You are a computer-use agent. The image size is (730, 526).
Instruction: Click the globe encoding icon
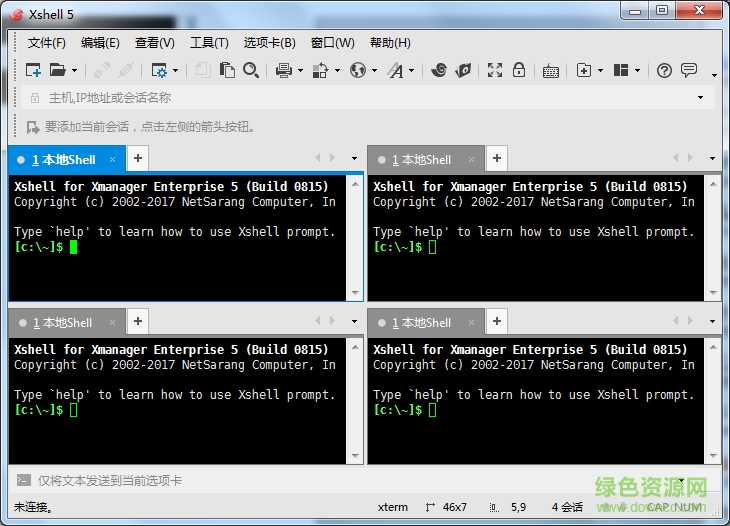358,70
